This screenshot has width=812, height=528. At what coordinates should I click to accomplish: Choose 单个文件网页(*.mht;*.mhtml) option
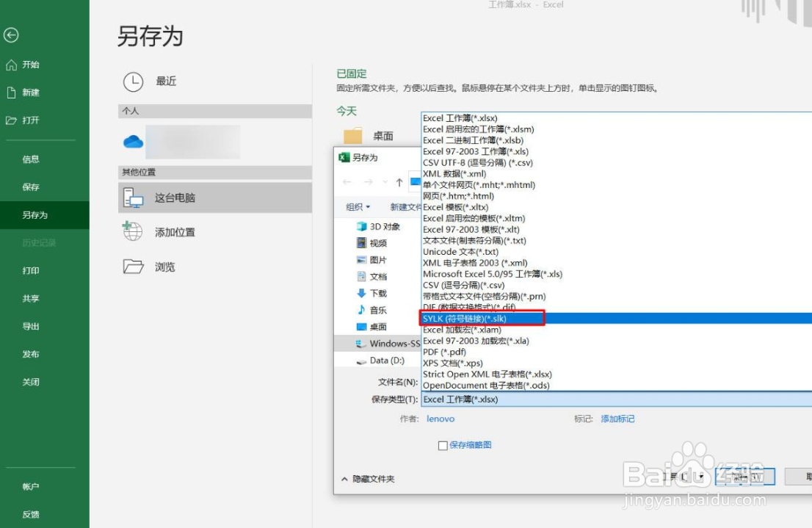point(479,185)
